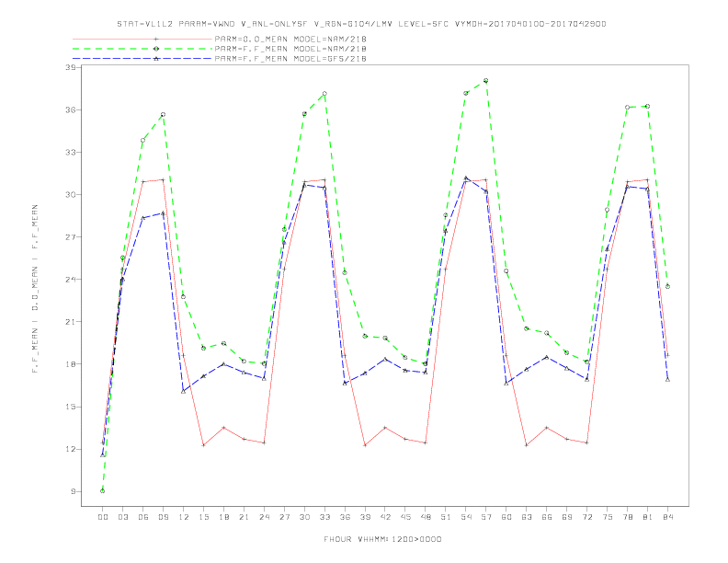Click x-axis forecast hour label 78
728x563 pixels.
pos(627,517)
